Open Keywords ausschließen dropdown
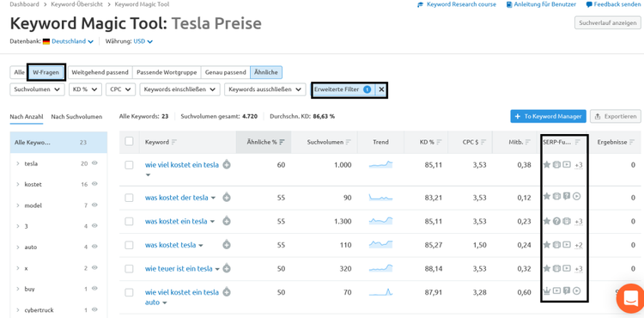This screenshot has width=644, height=318. (265, 89)
